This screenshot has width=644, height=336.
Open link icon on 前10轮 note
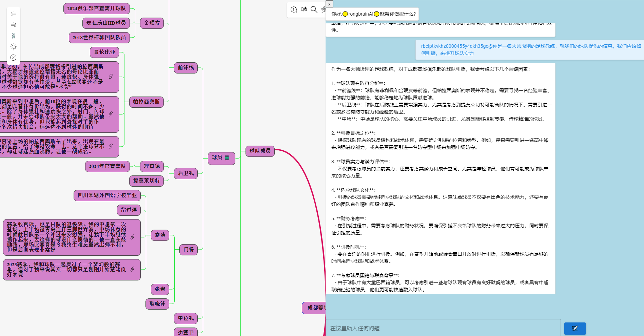(x=111, y=114)
